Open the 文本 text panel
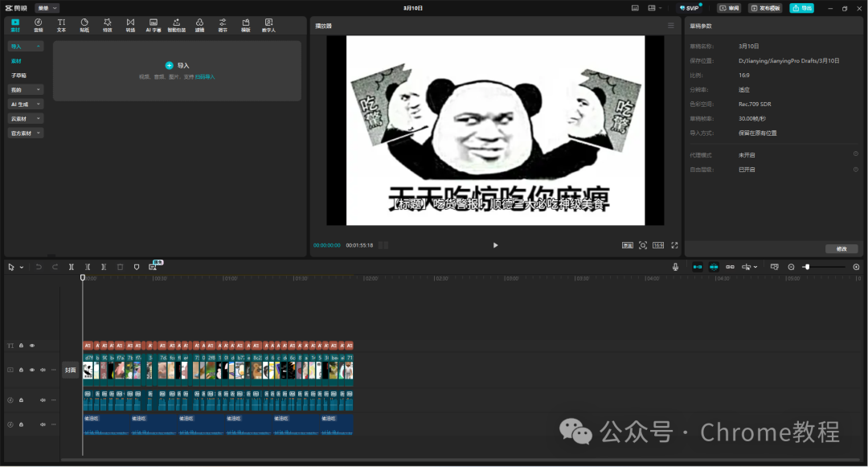868x467 pixels. pos(61,25)
